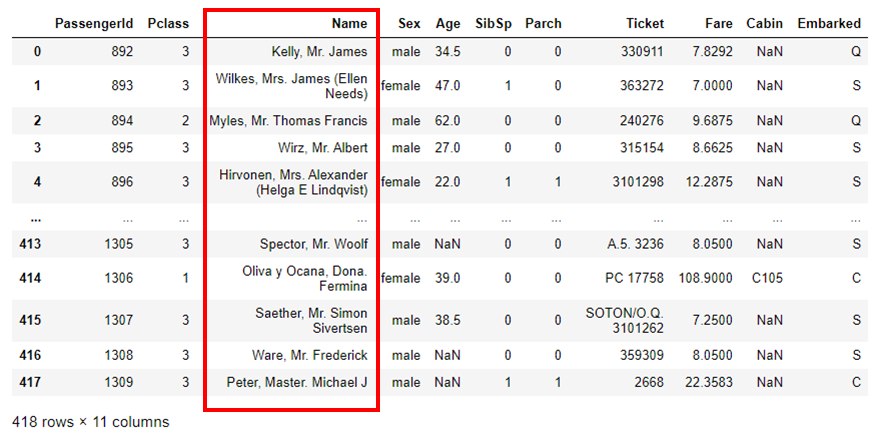Click ticket number 330911
Viewport: 879px width, 439px height.
pos(642,52)
